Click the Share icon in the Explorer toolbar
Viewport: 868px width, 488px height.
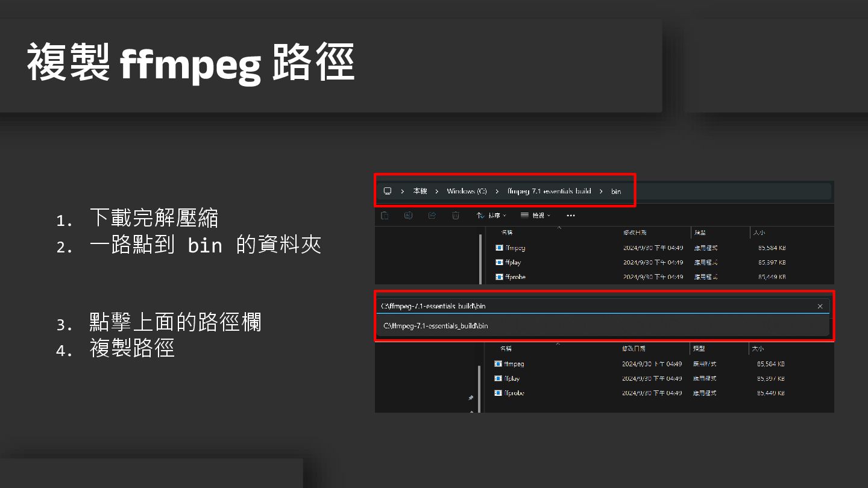432,215
